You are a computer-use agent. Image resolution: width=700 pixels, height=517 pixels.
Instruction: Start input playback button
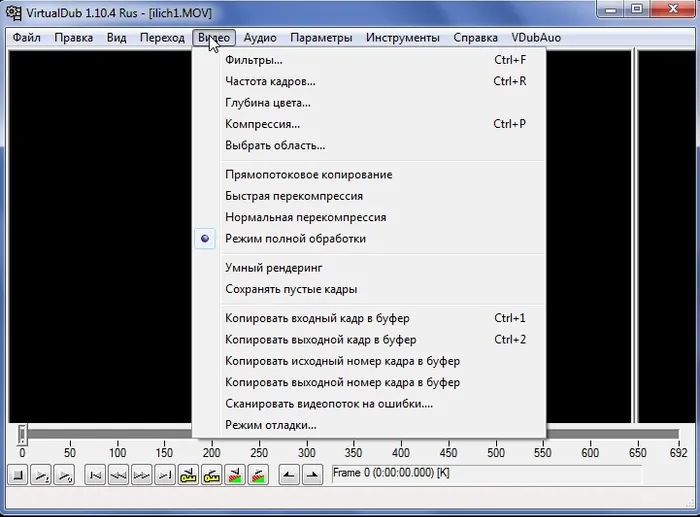[41, 475]
